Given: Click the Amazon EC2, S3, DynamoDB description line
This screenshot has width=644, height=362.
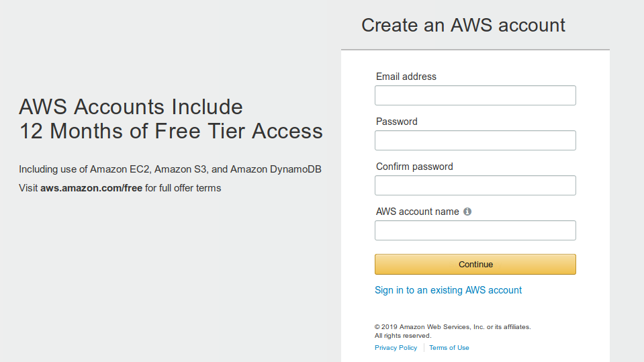Looking at the screenshot, I should click(170, 169).
